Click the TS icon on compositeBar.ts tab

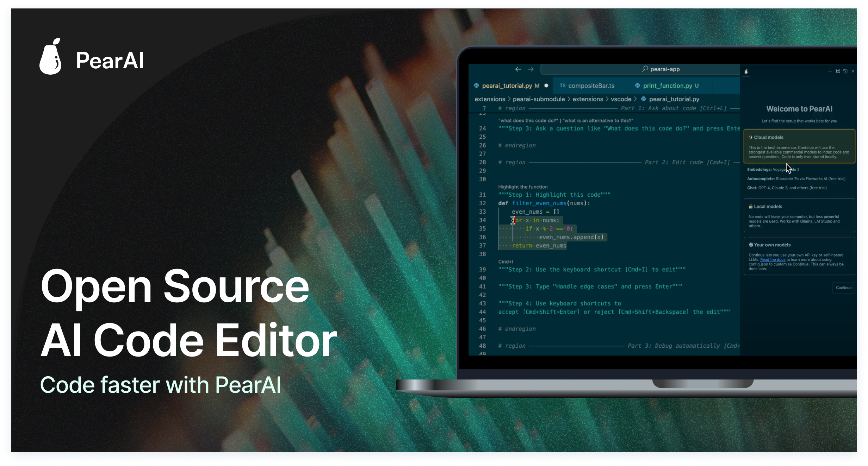(x=562, y=86)
